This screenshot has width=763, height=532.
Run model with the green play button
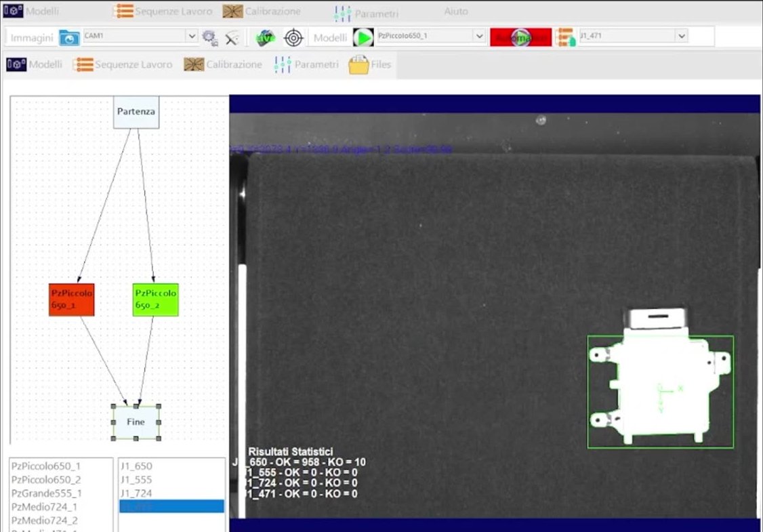[x=363, y=37]
